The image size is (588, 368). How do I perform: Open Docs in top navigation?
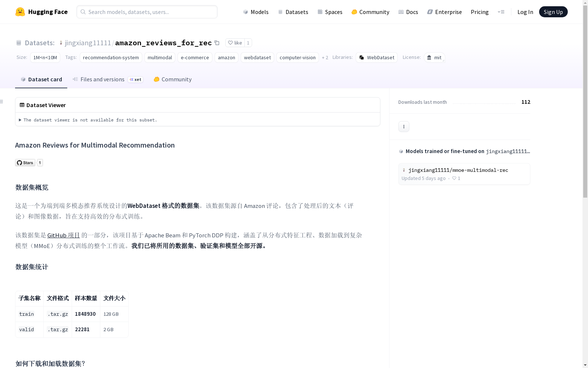tap(408, 12)
